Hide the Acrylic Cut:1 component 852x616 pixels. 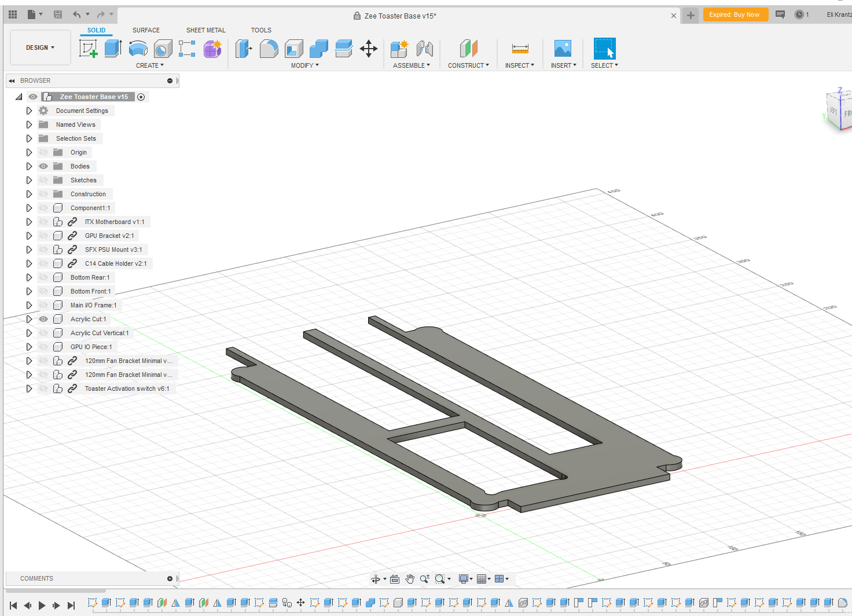coord(43,319)
